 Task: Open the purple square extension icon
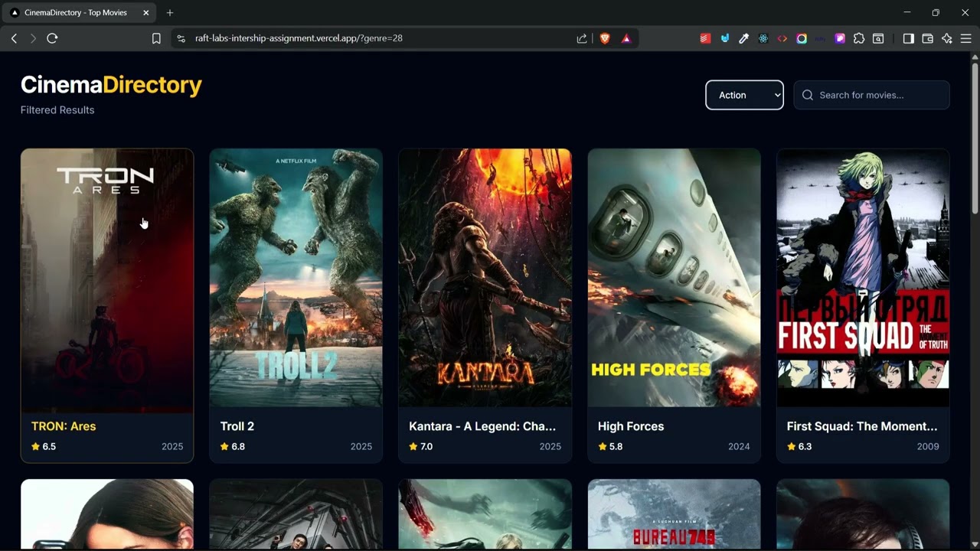840,38
